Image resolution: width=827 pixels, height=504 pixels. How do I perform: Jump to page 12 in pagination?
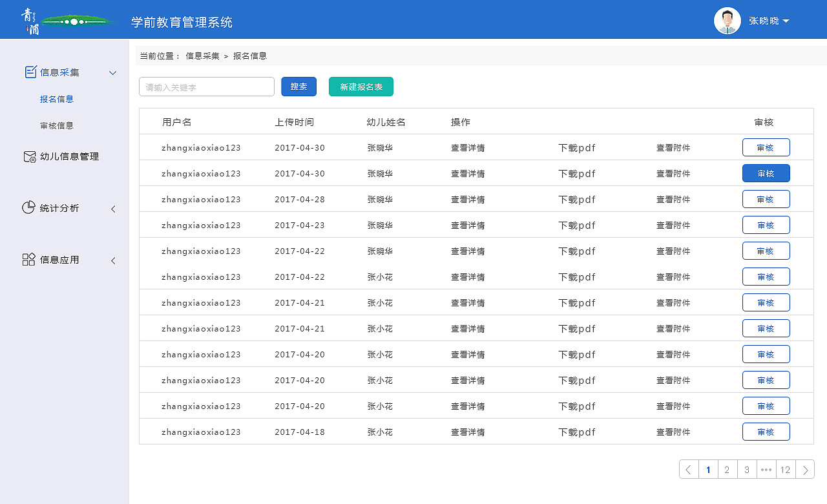coord(785,469)
